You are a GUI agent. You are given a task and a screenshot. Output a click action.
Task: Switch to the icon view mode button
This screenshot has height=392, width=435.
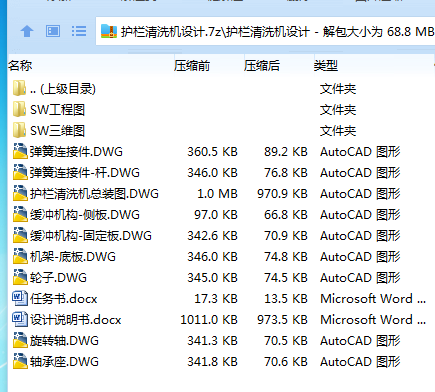pyautogui.click(x=53, y=31)
